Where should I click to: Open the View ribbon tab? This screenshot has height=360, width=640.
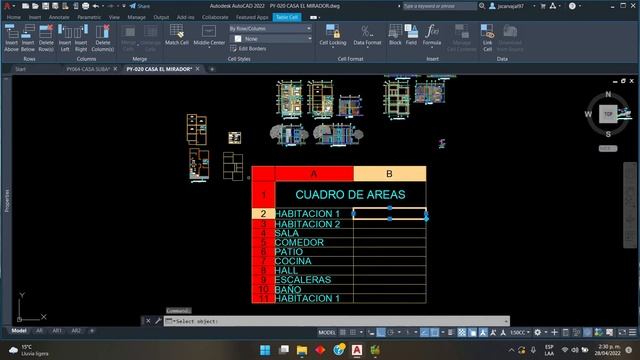point(114,17)
